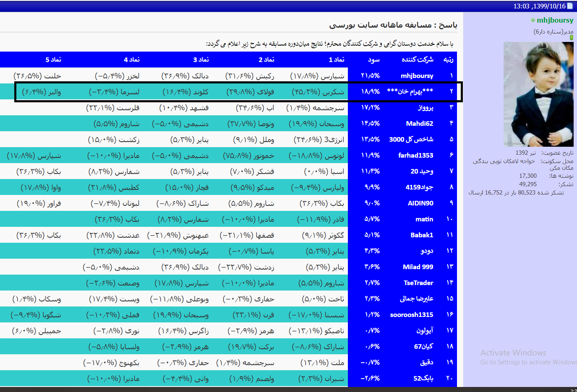Open the post document icon beside date
The height and width of the screenshot is (392, 577).
coord(570,6)
